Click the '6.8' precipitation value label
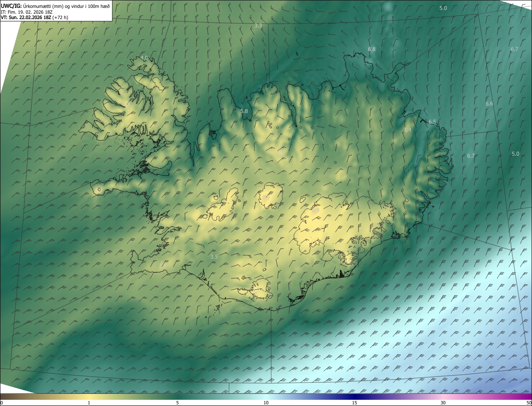 point(372,49)
